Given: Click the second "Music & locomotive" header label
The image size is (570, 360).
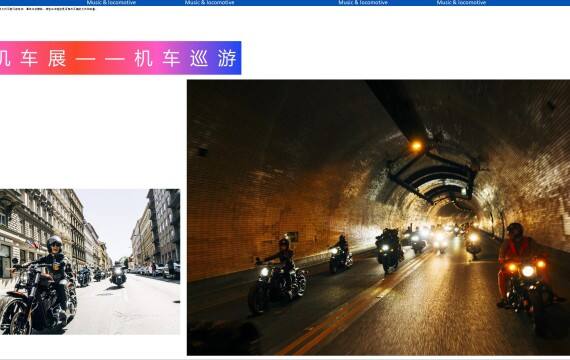Looking at the screenshot, I should 209,3.
